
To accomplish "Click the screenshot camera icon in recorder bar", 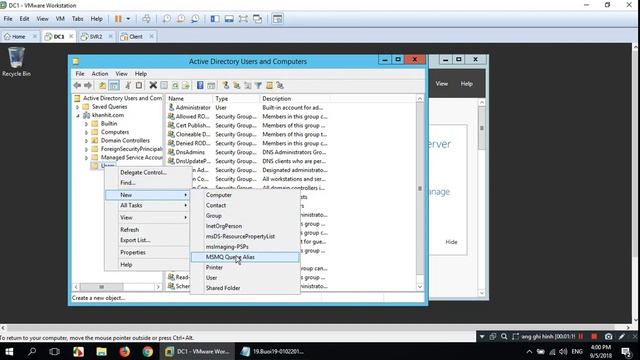I will (608, 337).
